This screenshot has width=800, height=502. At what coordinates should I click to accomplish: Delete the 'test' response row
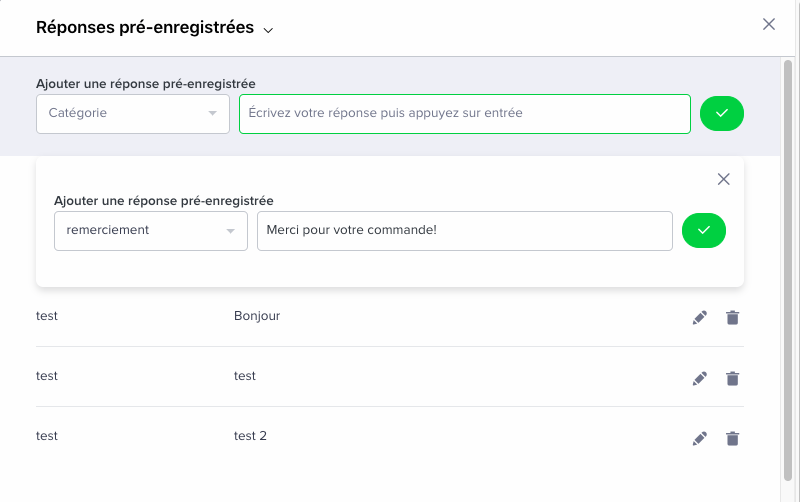pos(732,378)
